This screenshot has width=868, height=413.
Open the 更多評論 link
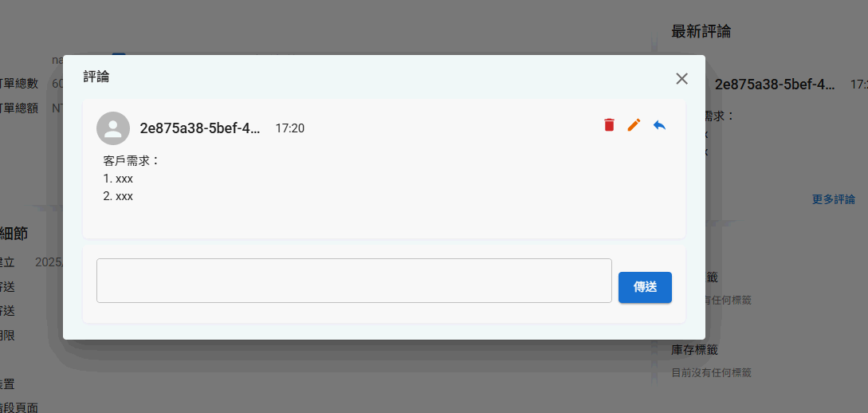[x=833, y=199]
